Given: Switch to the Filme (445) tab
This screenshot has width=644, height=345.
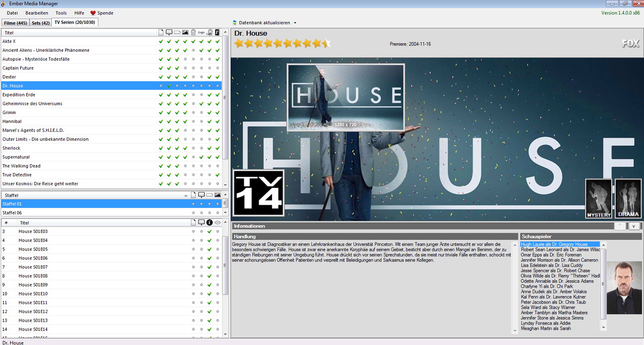Looking at the screenshot, I should [x=15, y=23].
